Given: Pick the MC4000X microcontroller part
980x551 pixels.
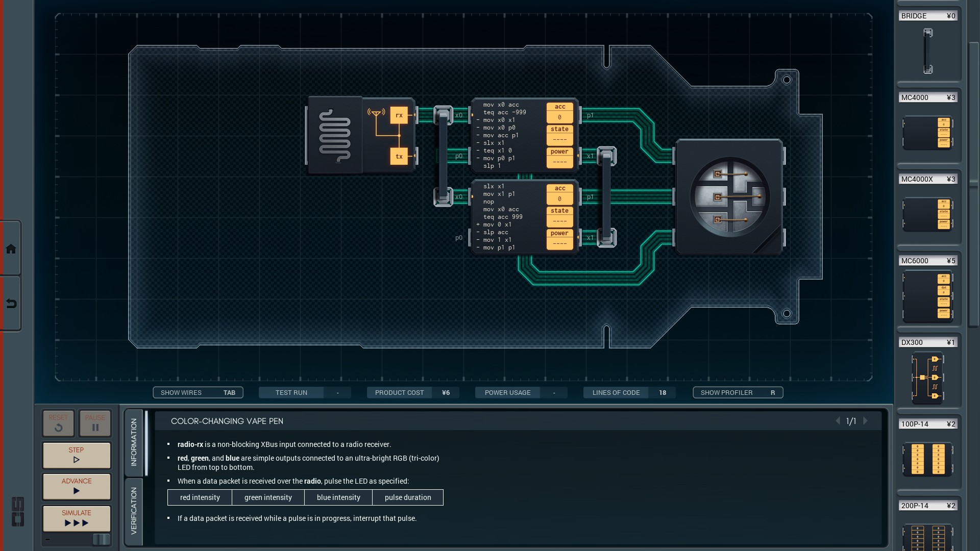Looking at the screenshot, I should 927,214.
